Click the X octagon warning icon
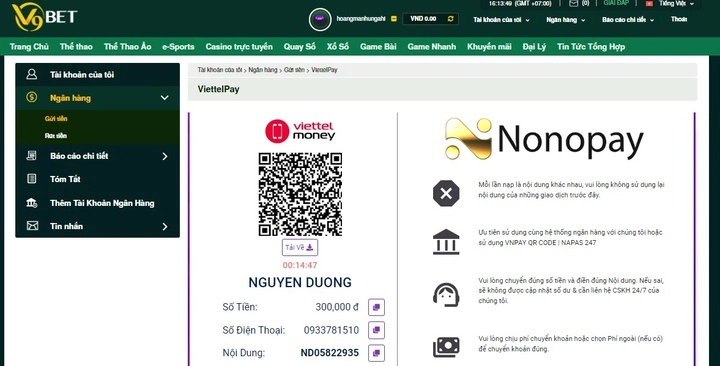This screenshot has width=720, height=366. tap(446, 193)
